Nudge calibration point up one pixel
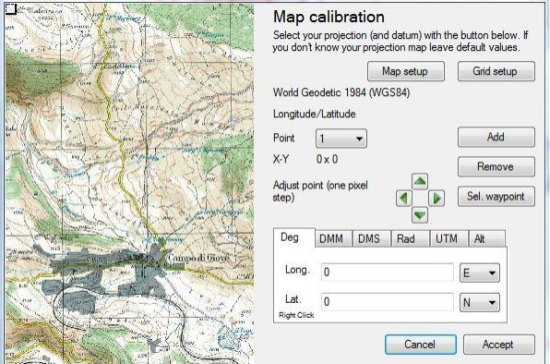The height and width of the screenshot is (364, 550). tap(420, 181)
